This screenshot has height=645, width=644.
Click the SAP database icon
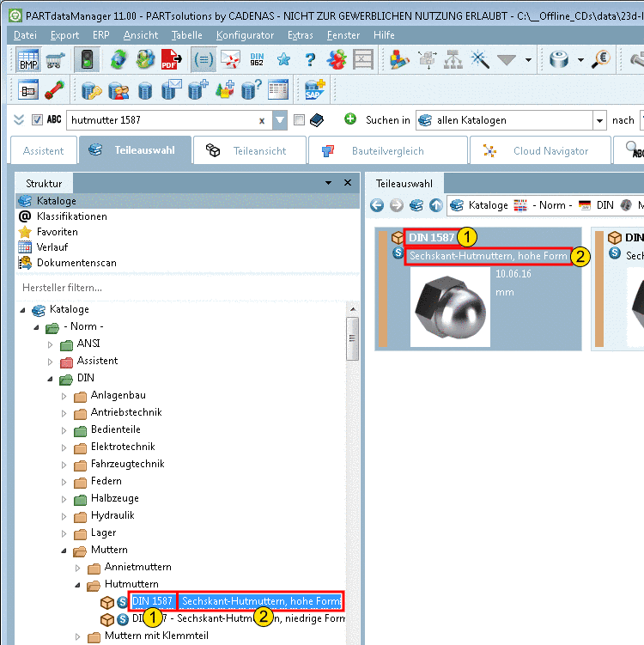pos(314,90)
